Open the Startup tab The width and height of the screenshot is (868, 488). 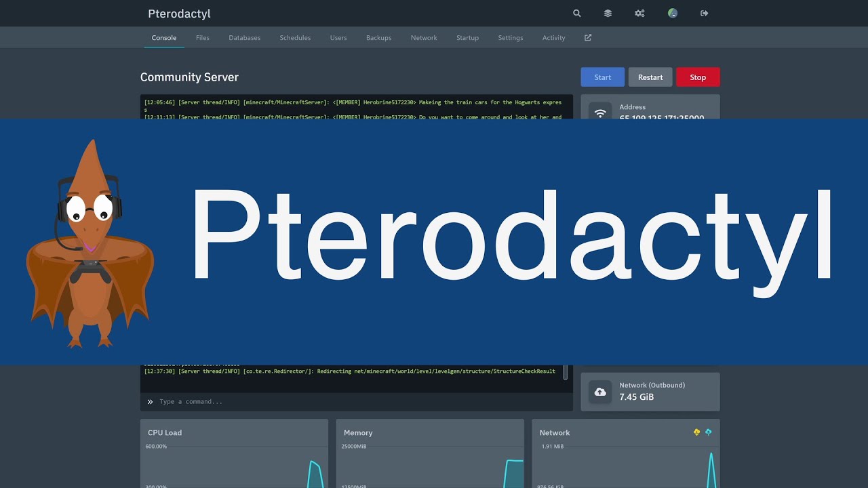(467, 38)
